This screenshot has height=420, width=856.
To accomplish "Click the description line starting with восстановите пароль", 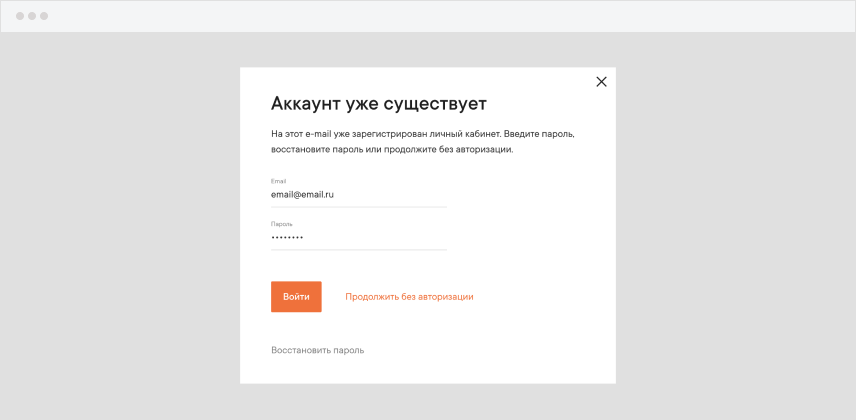I will (391, 149).
